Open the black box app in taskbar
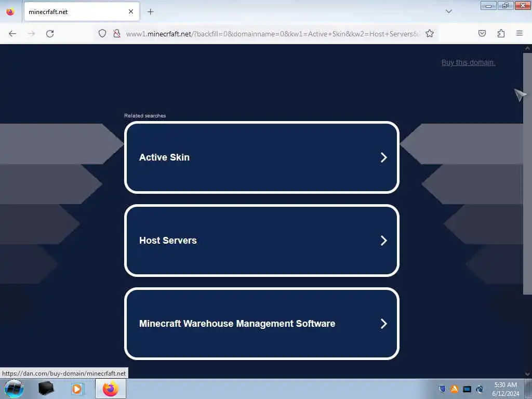The image size is (532, 399). (46, 389)
